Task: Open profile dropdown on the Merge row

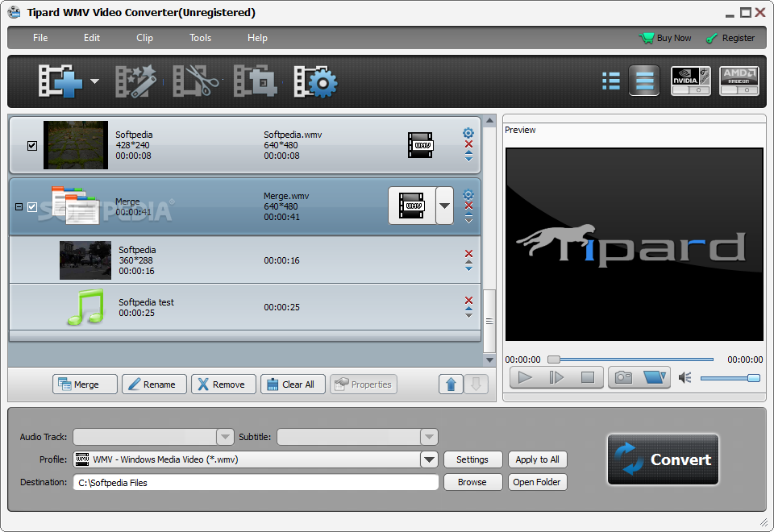Action: [445, 206]
